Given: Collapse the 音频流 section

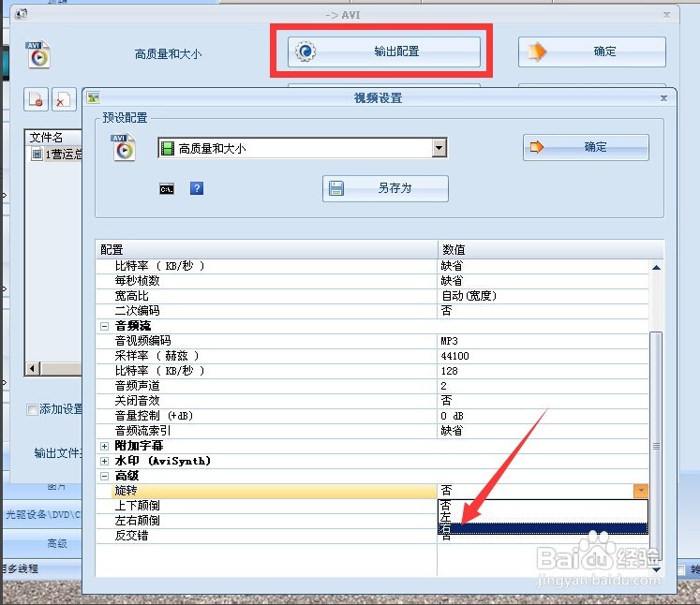Looking at the screenshot, I should coord(104,326).
